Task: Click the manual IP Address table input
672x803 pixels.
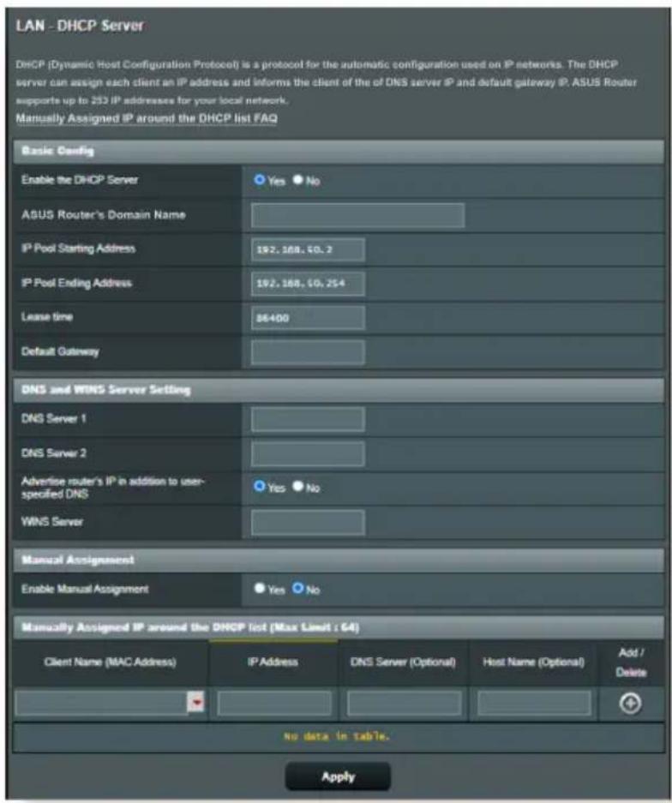Action: point(274,703)
